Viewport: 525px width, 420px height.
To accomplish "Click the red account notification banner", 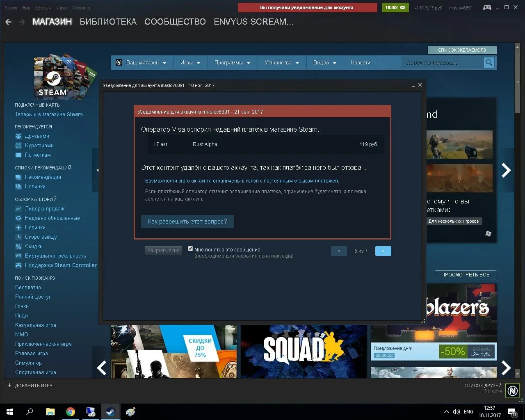I will tap(307, 7).
